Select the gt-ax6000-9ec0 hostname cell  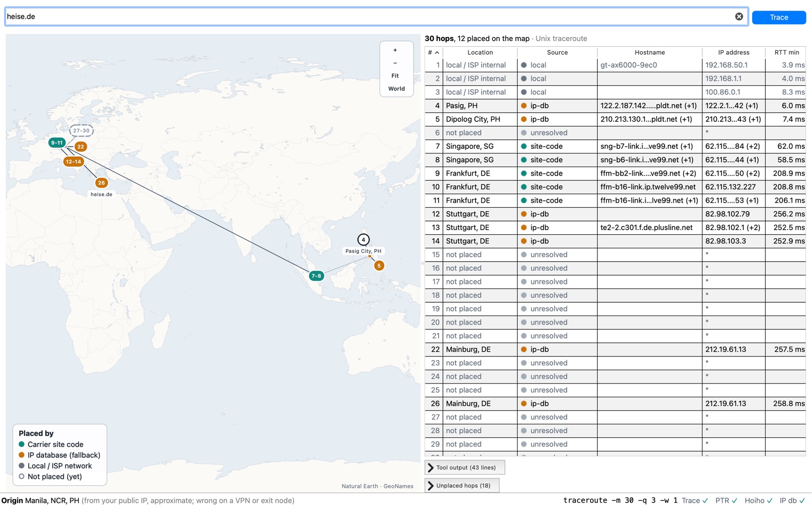[650, 65]
